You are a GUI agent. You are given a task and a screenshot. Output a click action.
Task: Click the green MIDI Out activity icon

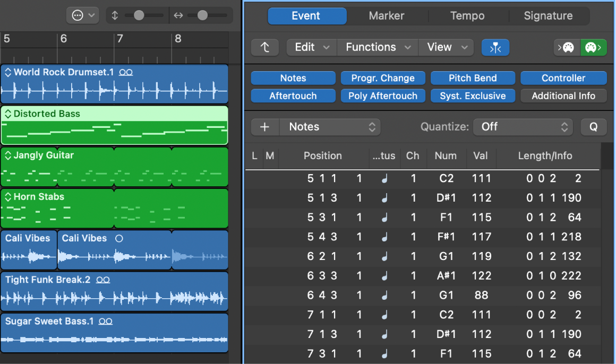[x=593, y=47]
